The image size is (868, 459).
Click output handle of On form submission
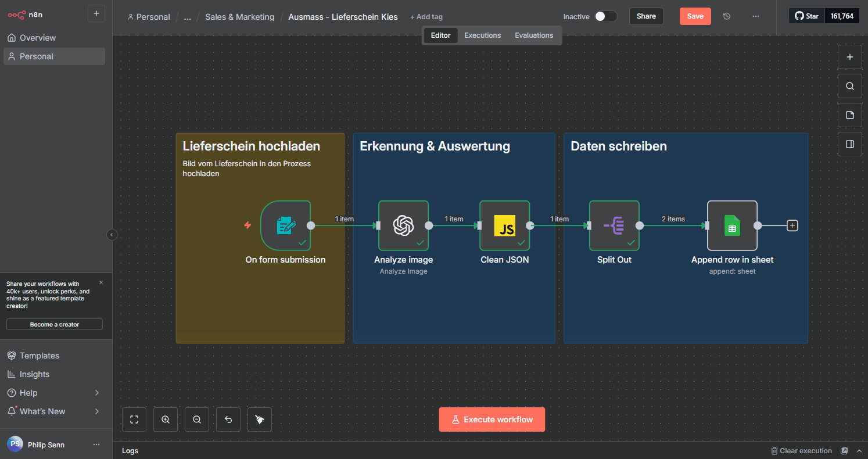pos(311,225)
